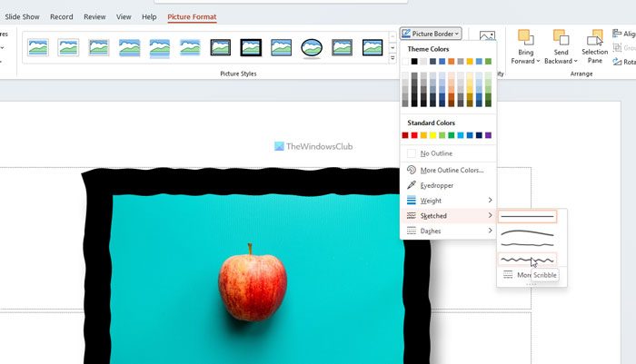Apply the drop shadow rectangle picture style
The image size is (636, 364).
coord(129,47)
